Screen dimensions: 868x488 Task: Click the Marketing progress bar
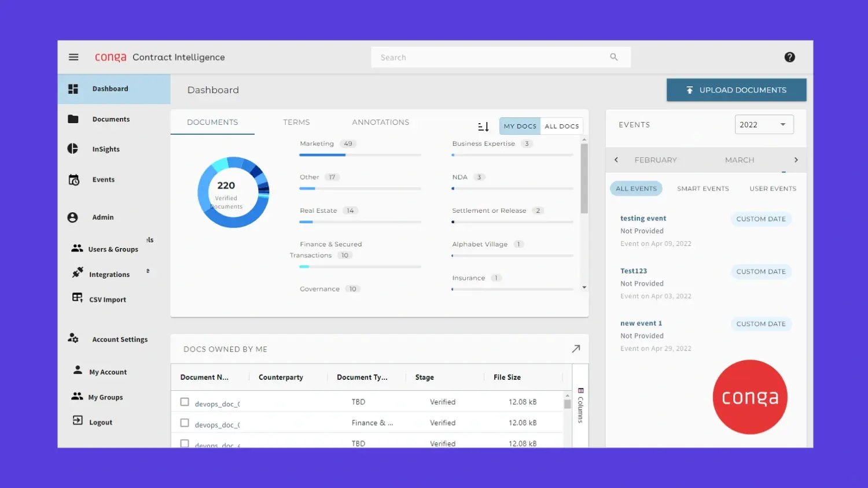pos(360,155)
